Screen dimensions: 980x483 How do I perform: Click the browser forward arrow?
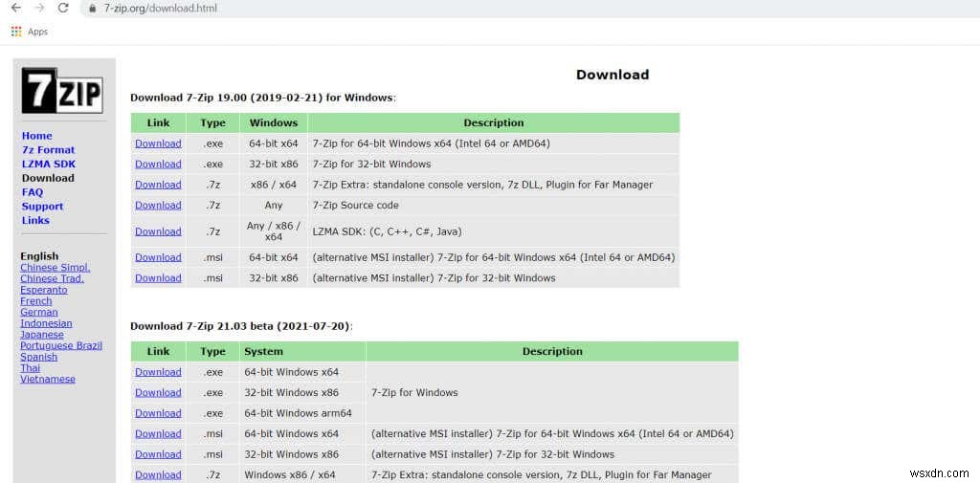tap(39, 8)
